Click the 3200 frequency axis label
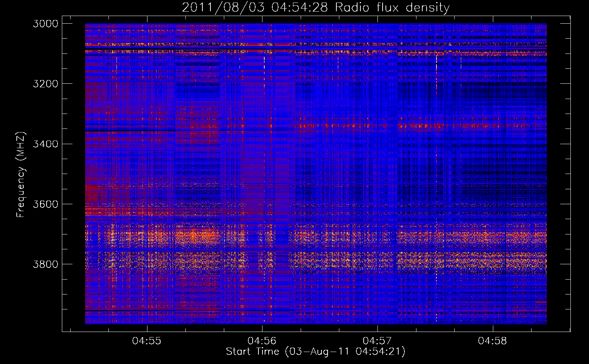Viewport: 589px width, 364px height. tap(46, 84)
